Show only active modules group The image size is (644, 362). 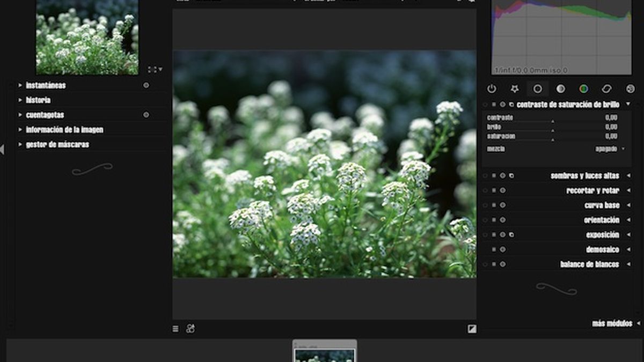click(x=492, y=88)
